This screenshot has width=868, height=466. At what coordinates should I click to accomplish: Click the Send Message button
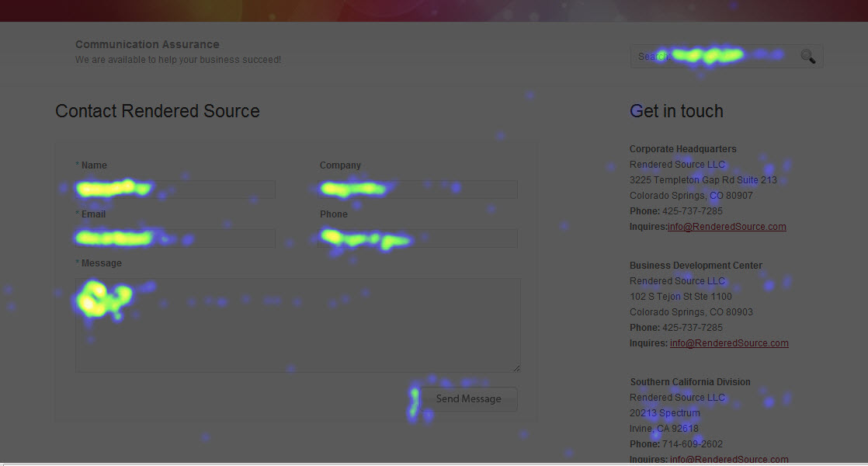tap(468, 399)
